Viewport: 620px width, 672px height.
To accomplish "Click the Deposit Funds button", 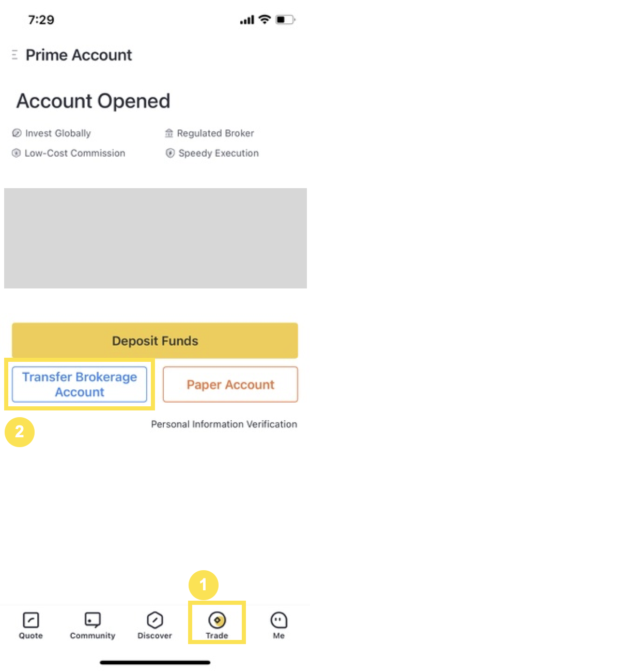I will tap(155, 341).
